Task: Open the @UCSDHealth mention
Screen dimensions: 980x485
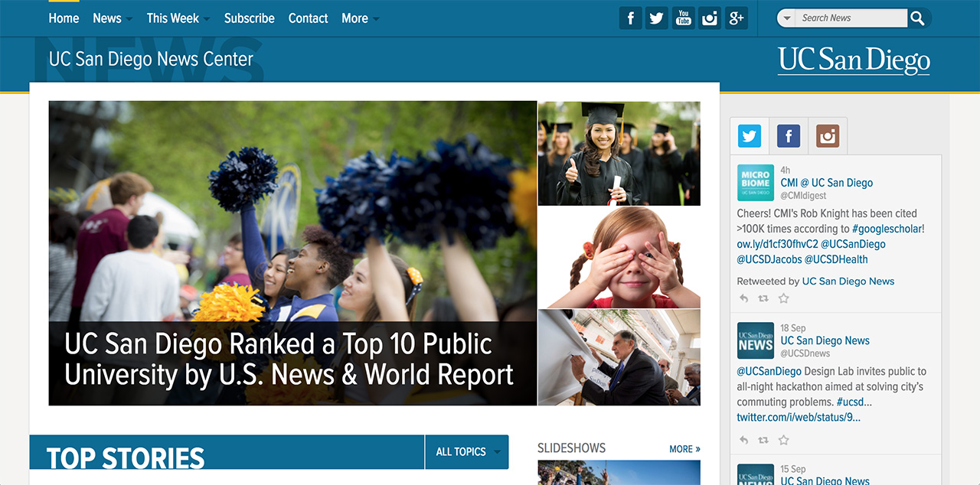Action: (x=835, y=259)
